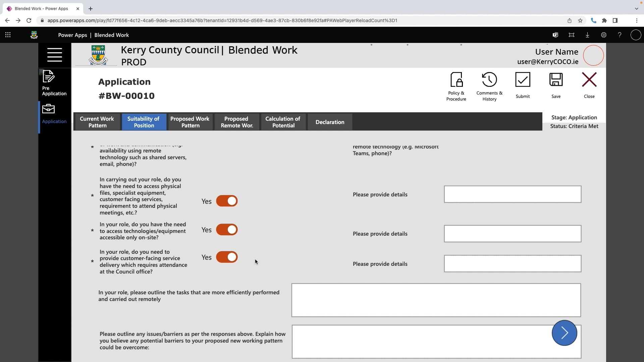644x362 pixels.
Task: Click the fullscreen icon in the header
Action: [571, 35]
